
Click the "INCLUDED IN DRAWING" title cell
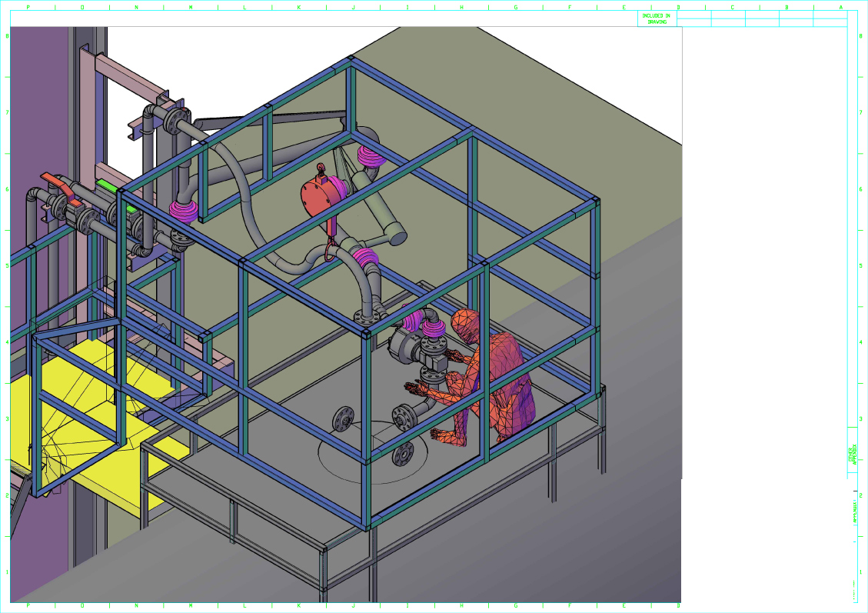pyautogui.click(x=657, y=18)
